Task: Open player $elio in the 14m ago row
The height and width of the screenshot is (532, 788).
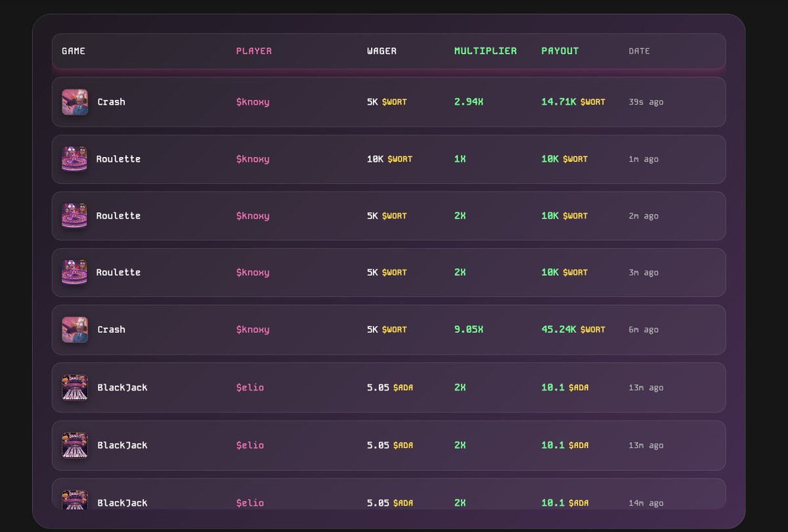Action: tap(250, 503)
